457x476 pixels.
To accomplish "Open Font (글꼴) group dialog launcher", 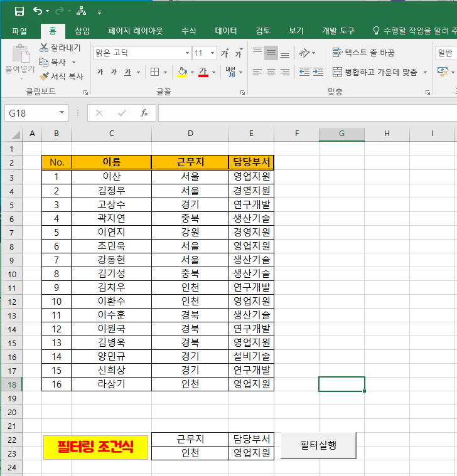I will [242, 92].
